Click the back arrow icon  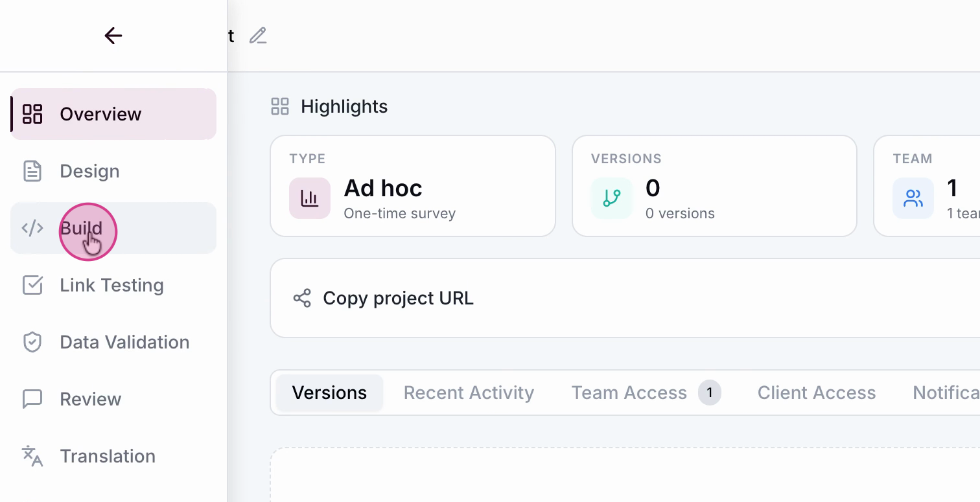(x=113, y=36)
